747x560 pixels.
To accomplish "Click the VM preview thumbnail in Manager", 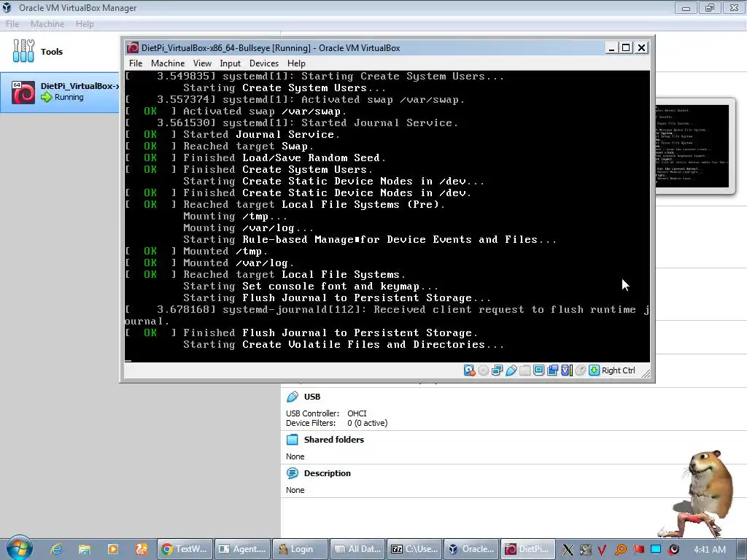I will click(x=692, y=146).
